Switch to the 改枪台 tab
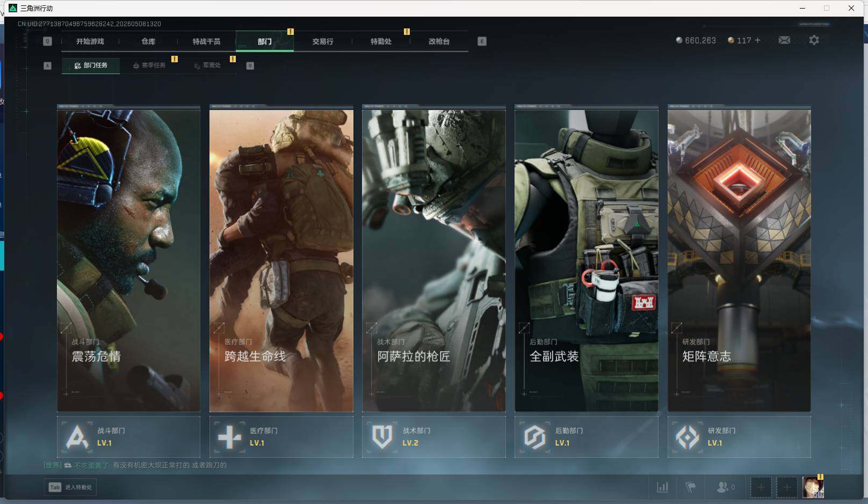 point(439,41)
